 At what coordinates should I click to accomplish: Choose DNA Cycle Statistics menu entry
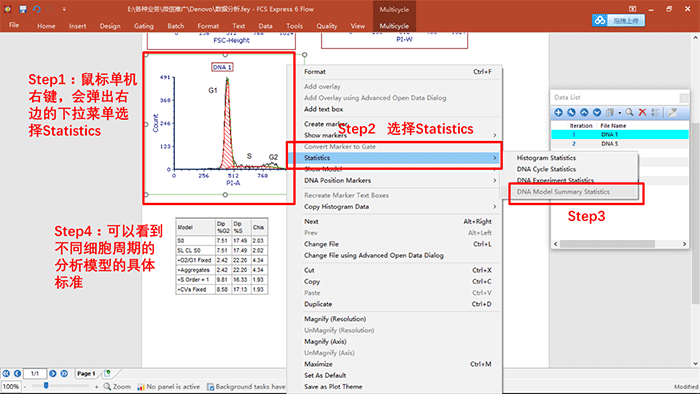pyautogui.click(x=546, y=169)
